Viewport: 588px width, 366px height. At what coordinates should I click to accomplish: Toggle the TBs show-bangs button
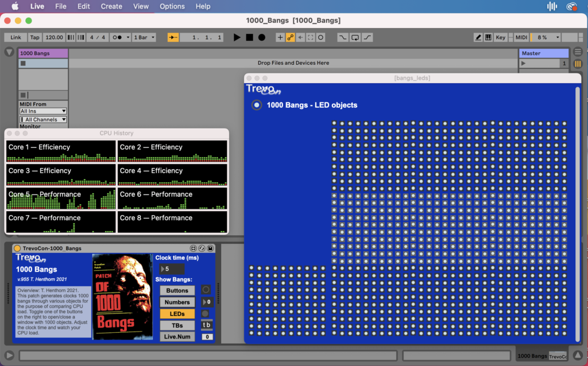(x=177, y=325)
